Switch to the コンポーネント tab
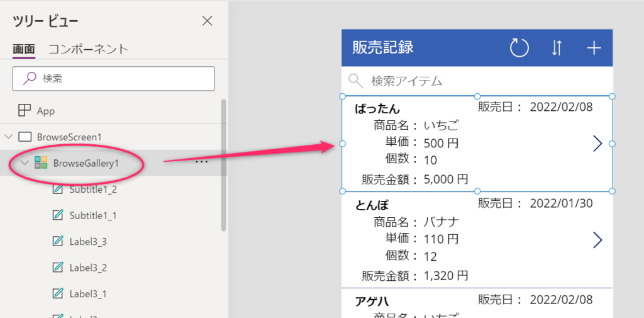This screenshot has height=318, width=644. click(88, 49)
